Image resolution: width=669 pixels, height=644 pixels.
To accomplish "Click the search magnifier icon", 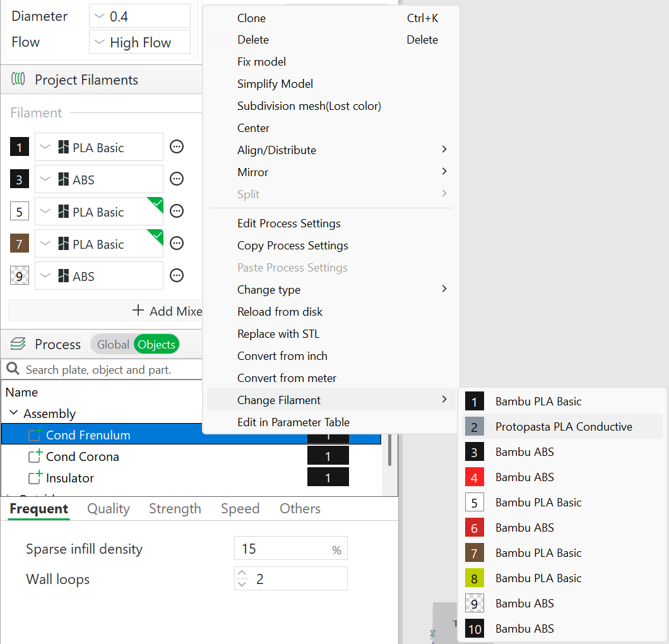I will coord(13,369).
